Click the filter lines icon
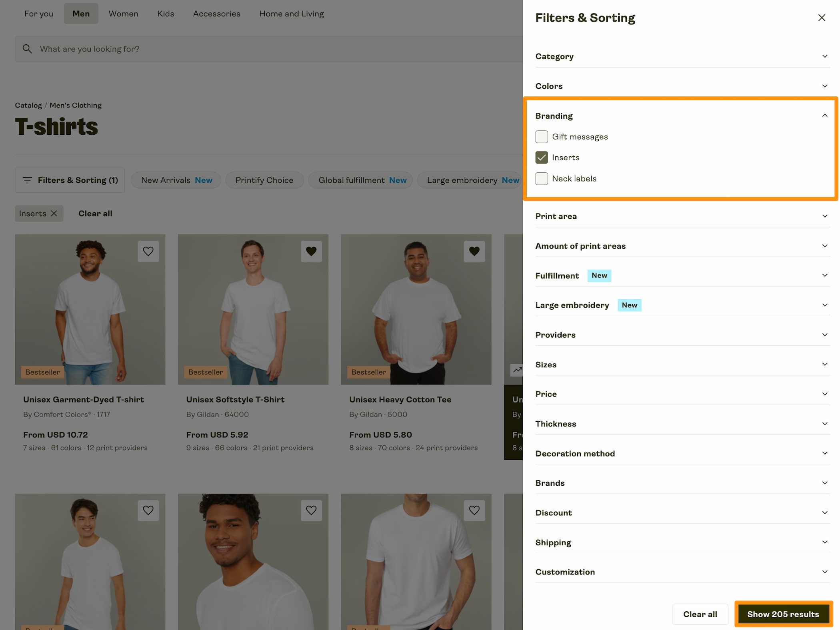 tap(27, 180)
